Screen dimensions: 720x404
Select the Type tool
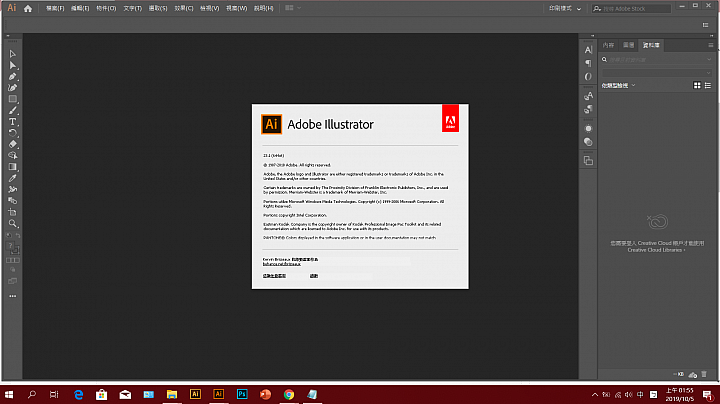12,122
